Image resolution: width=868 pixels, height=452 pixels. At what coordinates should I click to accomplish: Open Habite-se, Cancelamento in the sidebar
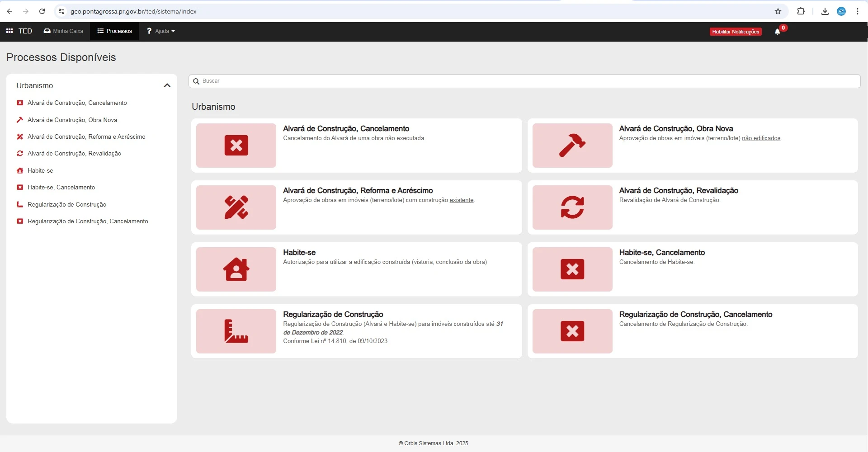[x=61, y=188]
